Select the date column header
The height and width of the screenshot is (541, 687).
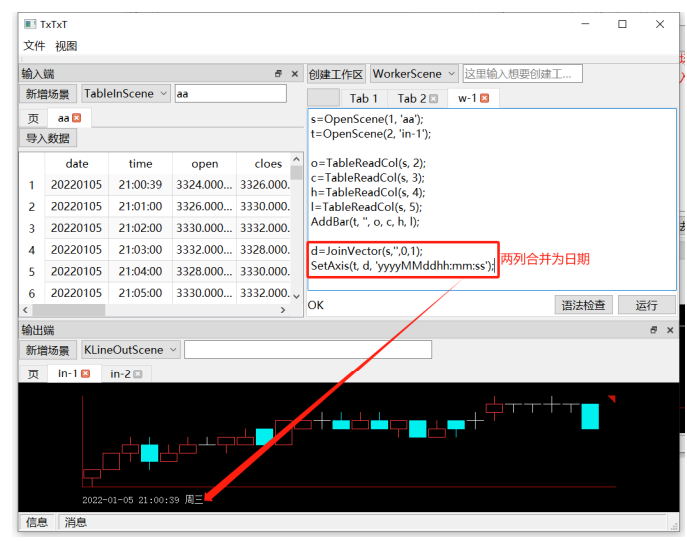coord(77,163)
